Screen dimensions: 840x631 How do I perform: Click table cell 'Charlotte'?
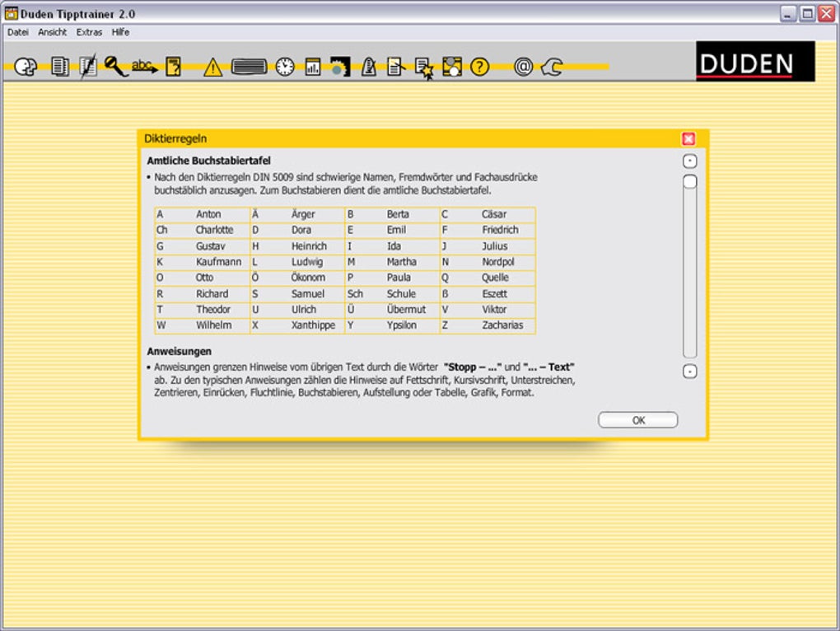tap(214, 230)
